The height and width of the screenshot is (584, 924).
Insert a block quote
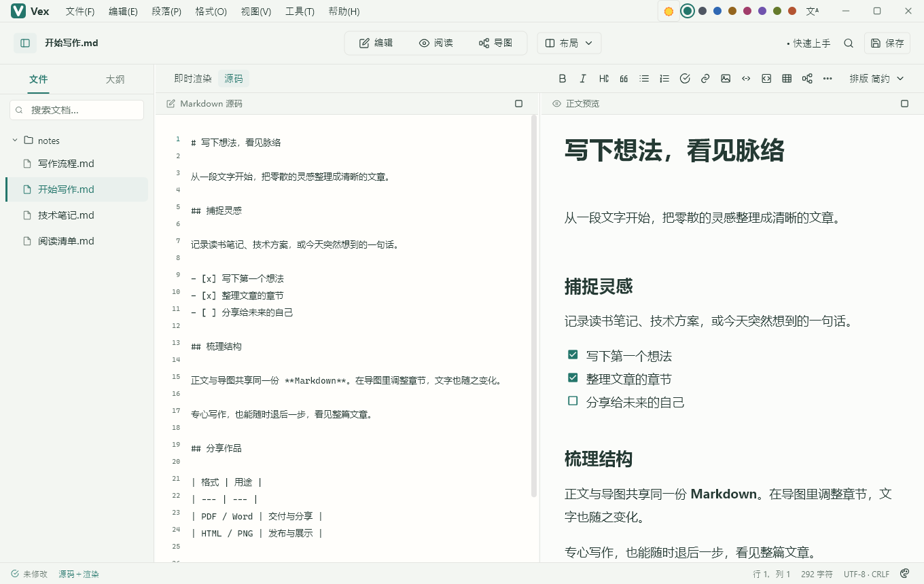624,79
